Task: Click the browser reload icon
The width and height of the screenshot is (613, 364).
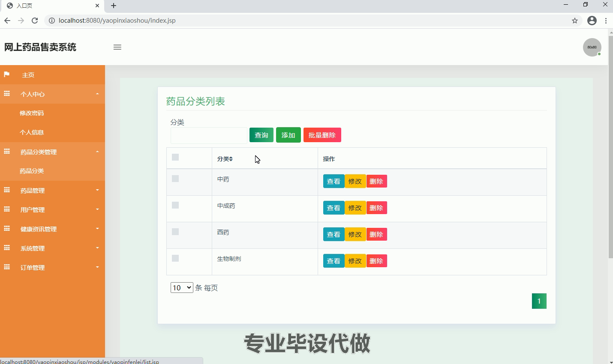Action: (x=35, y=21)
